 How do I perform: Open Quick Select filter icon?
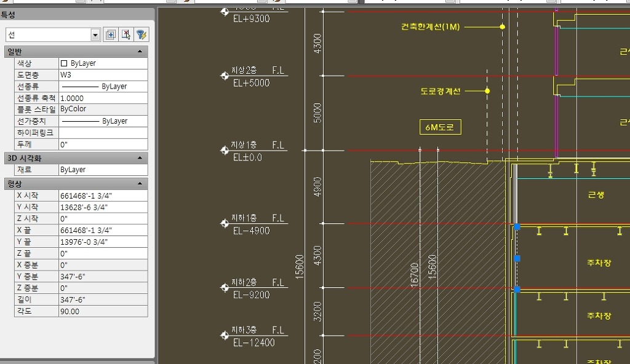(x=142, y=34)
